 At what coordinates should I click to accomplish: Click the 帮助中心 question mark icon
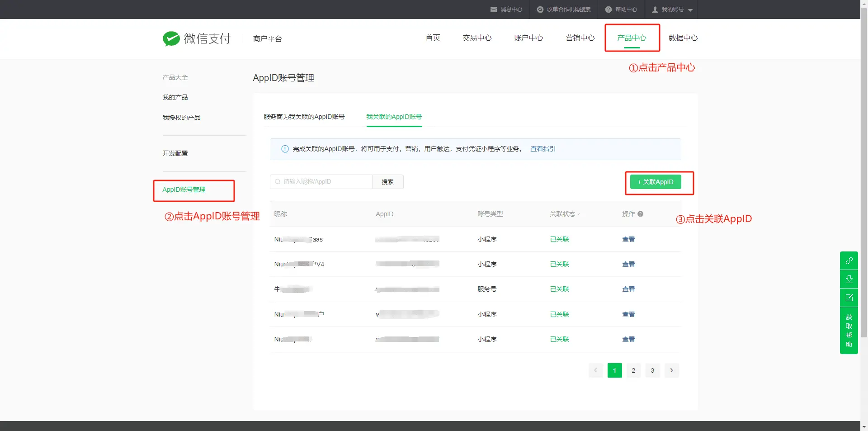click(x=609, y=9)
